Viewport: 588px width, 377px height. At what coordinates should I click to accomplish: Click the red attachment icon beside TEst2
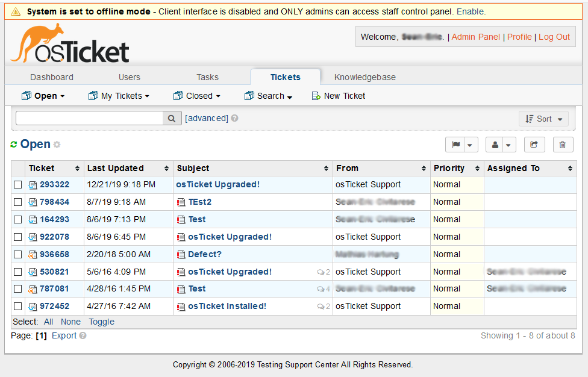pos(181,202)
